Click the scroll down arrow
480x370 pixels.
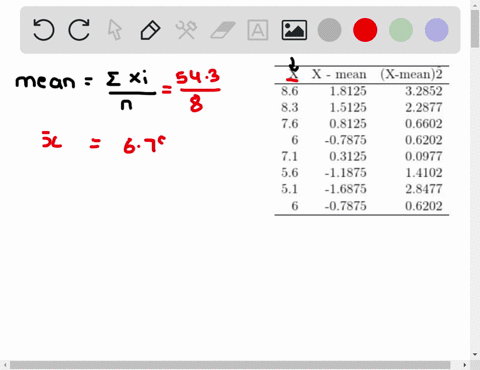tap(475, 354)
